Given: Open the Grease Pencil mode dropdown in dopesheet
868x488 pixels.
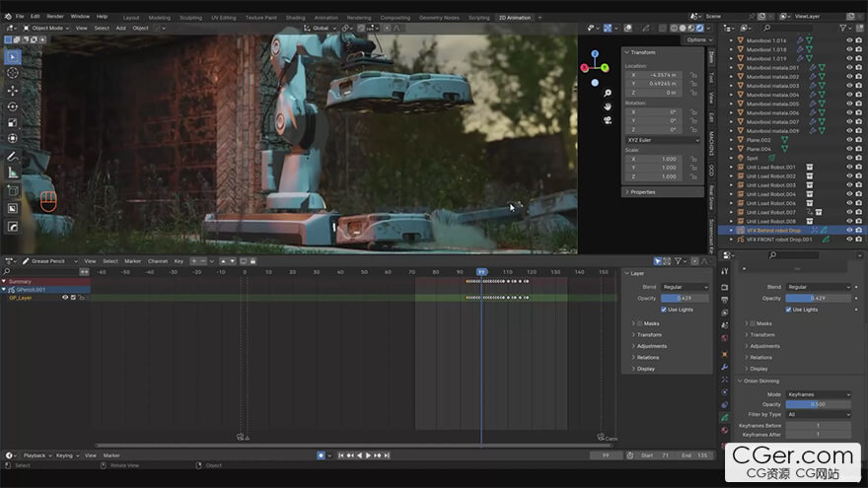Looking at the screenshot, I should pyautogui.click(x=50, y=261).
